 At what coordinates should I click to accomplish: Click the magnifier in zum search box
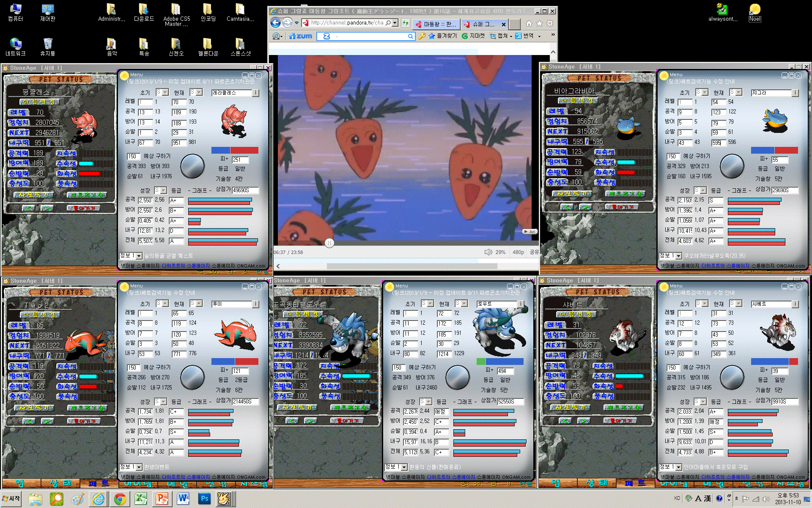coord(410,36)
